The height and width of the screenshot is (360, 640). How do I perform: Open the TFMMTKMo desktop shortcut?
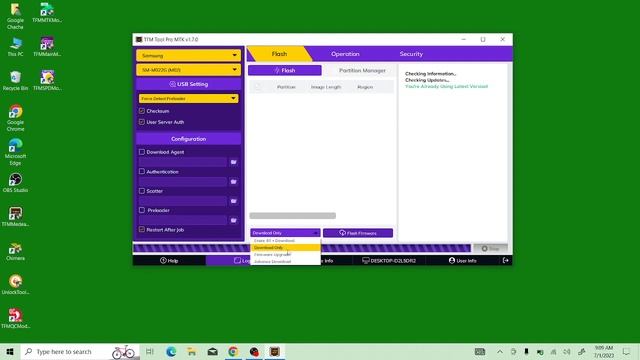(47, 13)
